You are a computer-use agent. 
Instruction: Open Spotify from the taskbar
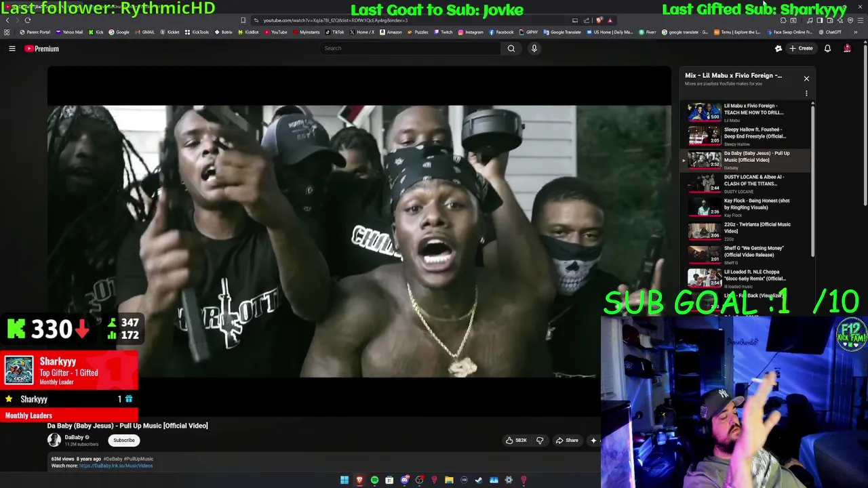tap(374, 480)
